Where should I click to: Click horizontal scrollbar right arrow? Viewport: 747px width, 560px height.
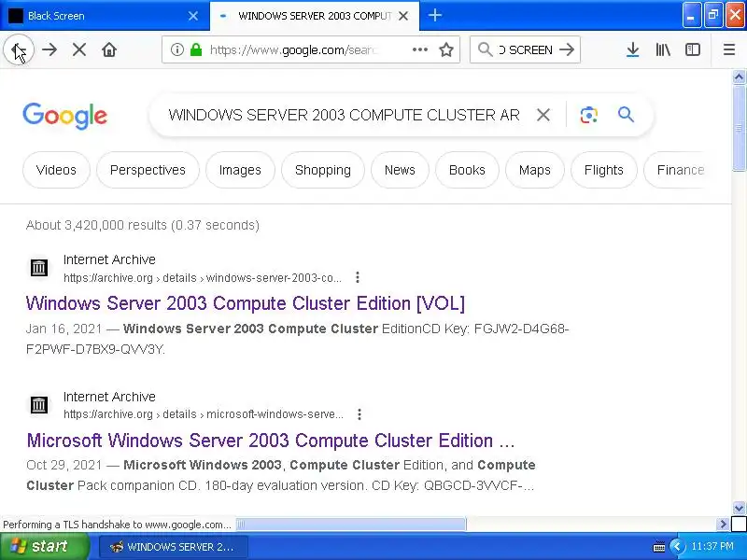(x=723, y=525)
